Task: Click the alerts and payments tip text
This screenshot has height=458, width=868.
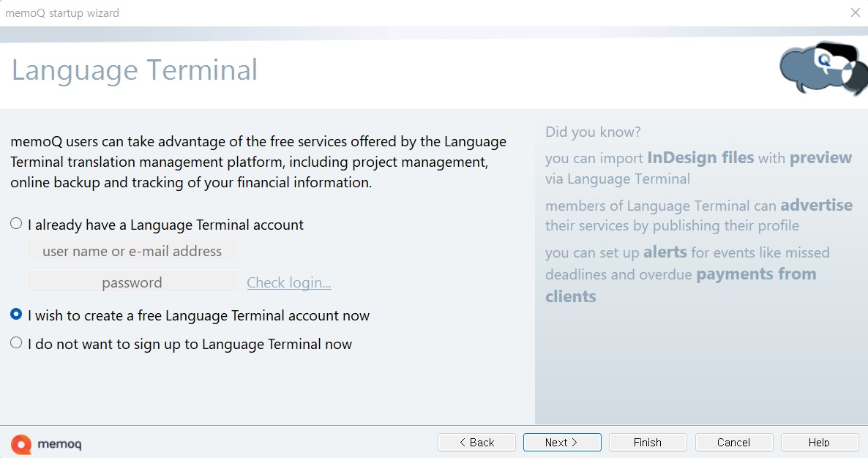Action: click(687, 274)
